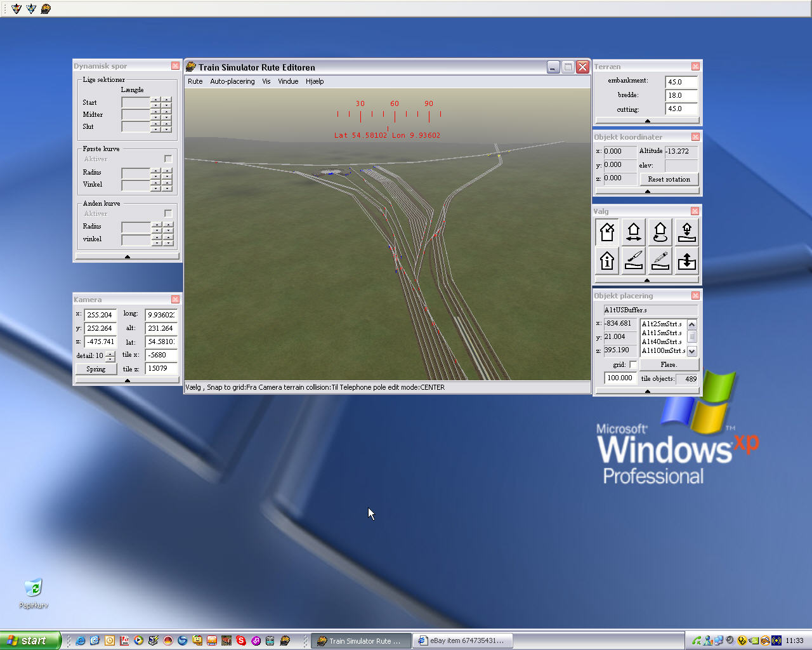Close the Terræn panel

coord(695,67)
